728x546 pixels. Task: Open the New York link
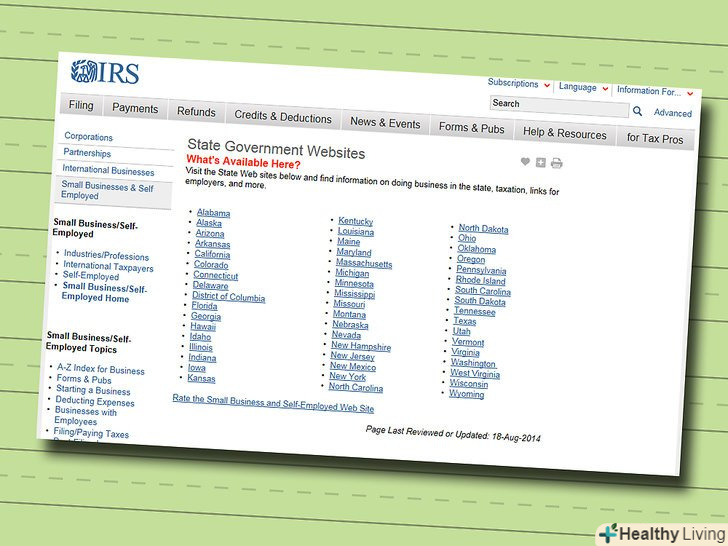[348, 377]
